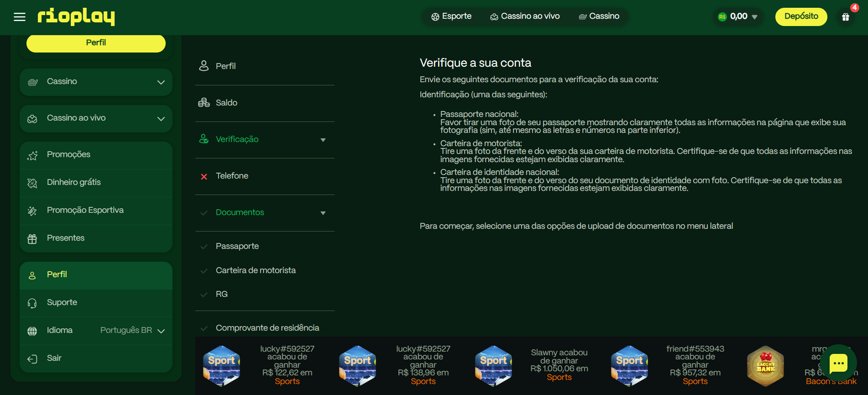Select the RG document option

[221, 294]
